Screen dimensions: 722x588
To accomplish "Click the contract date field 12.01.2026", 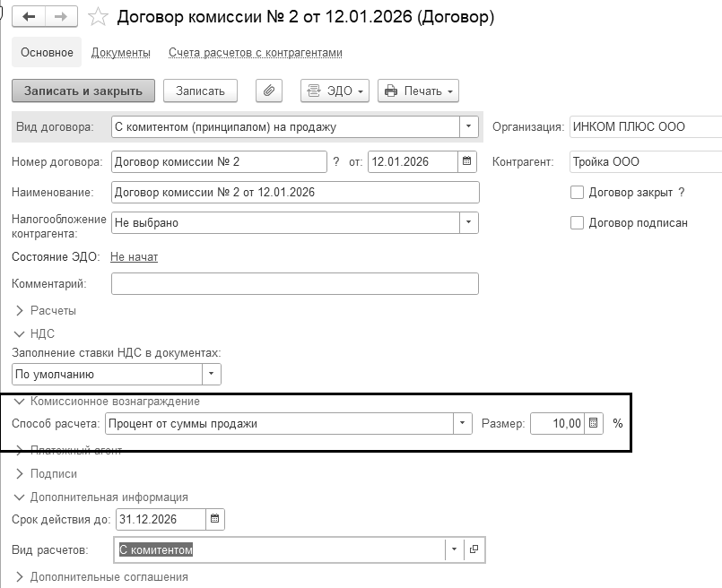I will click(x=413, y=162).
